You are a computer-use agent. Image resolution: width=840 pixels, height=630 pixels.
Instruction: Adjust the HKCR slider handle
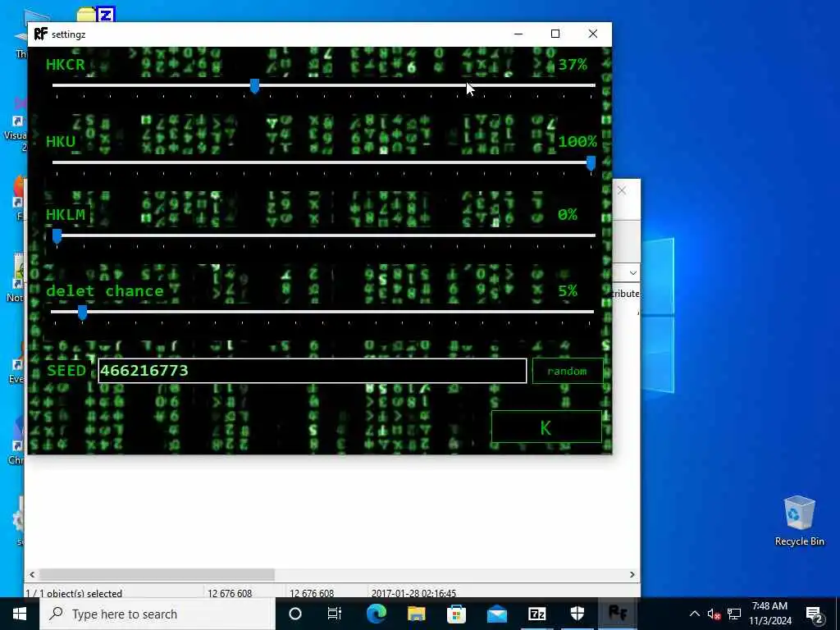(x=255, y=85)
